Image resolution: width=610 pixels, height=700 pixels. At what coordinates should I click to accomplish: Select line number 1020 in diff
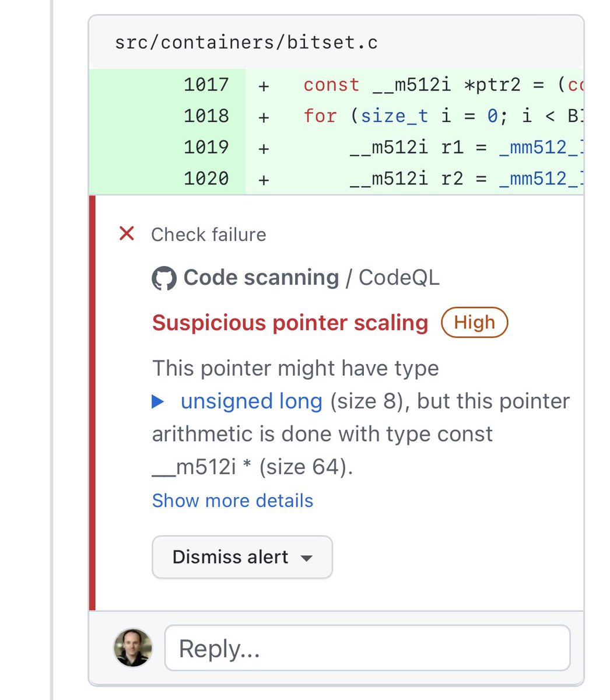coord(206,178)
